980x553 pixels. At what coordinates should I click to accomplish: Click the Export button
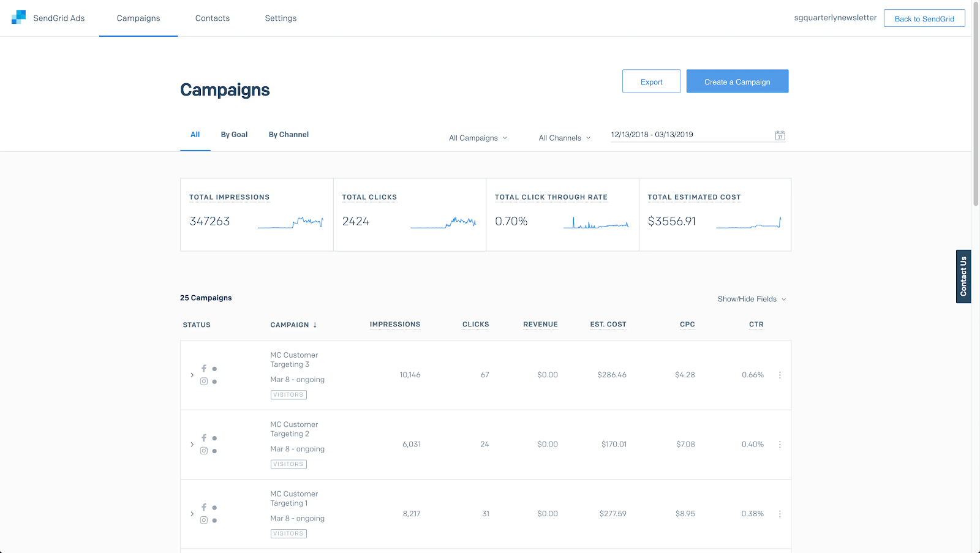(651, 81)
